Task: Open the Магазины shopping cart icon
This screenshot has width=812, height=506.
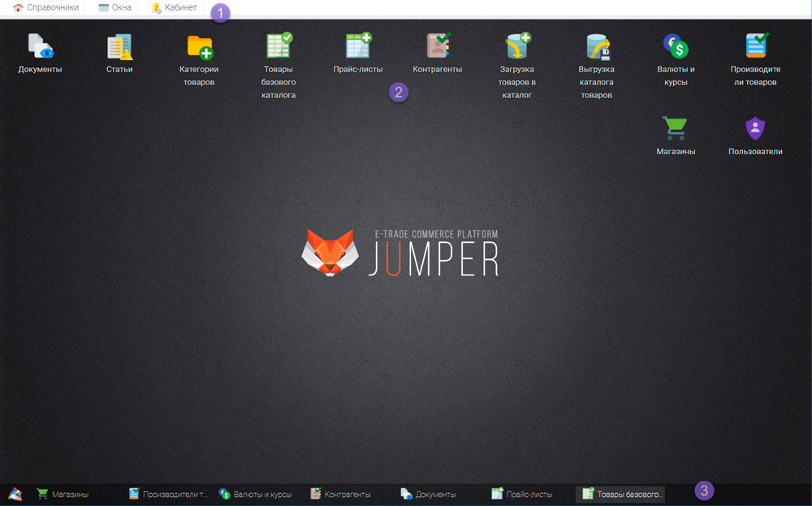Action: tap(676, 129)
